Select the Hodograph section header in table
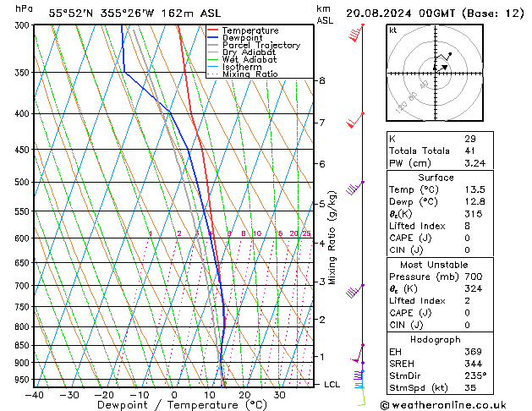Viewport: 532px width, 411px height. [x=436, y=339]
